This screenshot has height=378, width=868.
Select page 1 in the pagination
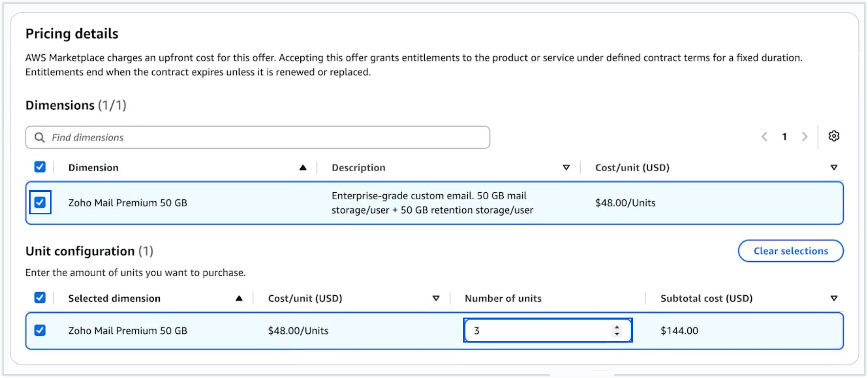pos(784,137)
